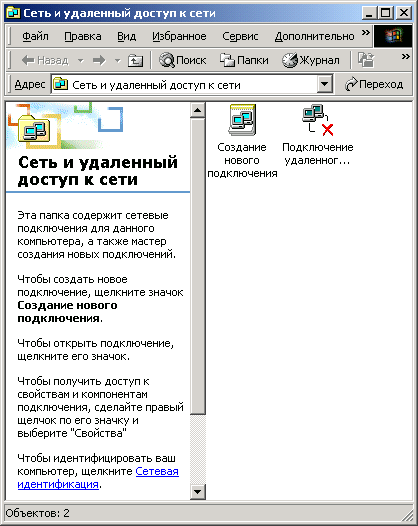Expand the forward button history dropdown arrow
The width and height of the screenshot is (418, 526).
point(117,61)
